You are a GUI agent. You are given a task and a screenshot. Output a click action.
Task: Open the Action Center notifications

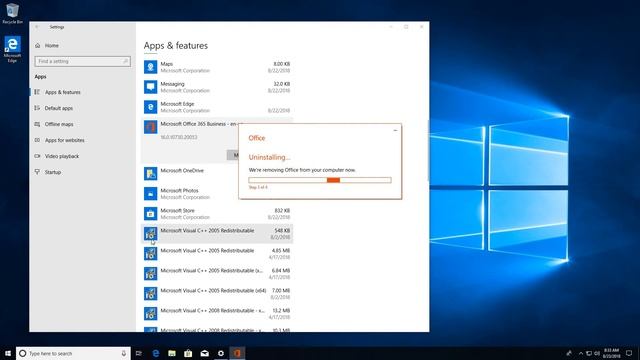pyautogui.click(x=629, y=353)
